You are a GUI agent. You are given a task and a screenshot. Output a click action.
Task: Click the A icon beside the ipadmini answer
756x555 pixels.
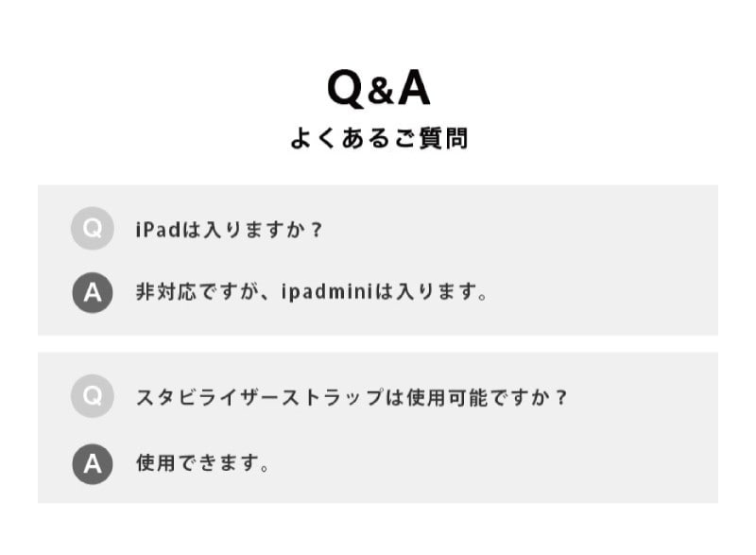click(x=92, y=292)
